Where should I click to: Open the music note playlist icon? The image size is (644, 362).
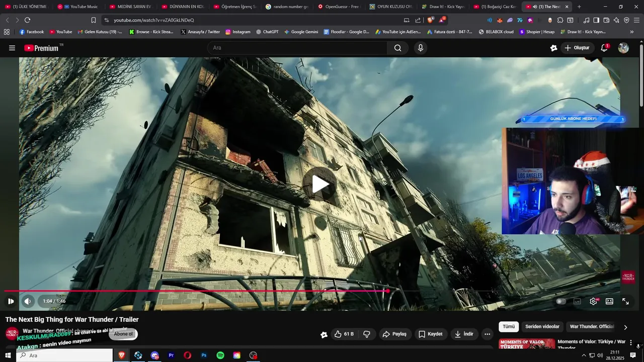586,20
